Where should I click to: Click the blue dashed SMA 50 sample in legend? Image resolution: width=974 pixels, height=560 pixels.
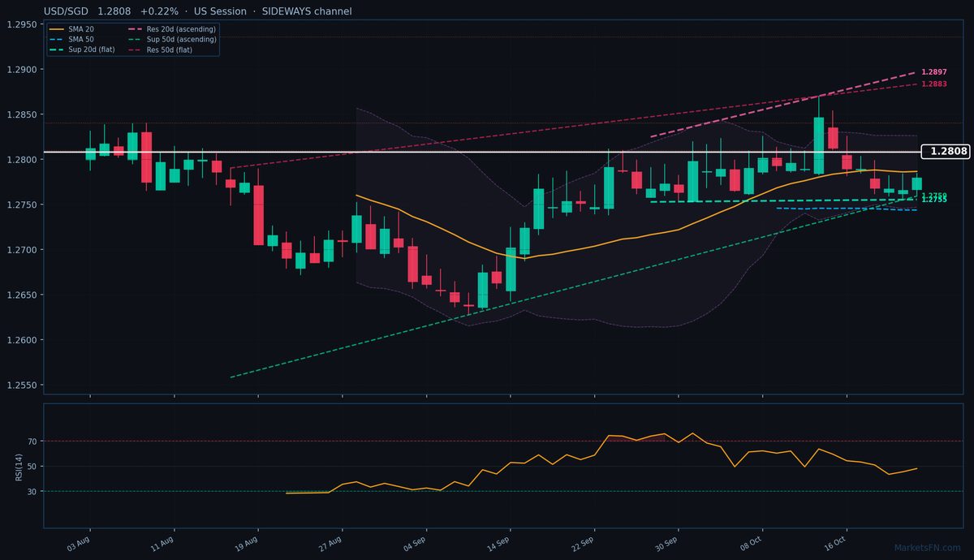tap(56, 39)
